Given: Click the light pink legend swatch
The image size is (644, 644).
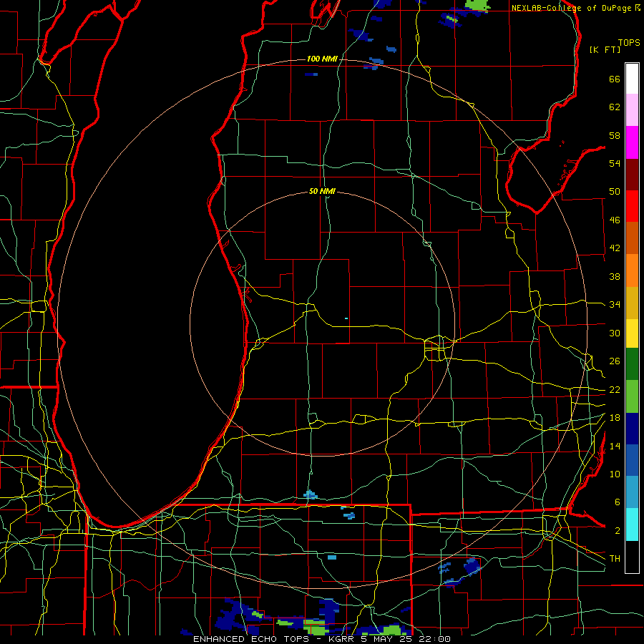Looking at the screenshot, I should click(x=632, y=110).
